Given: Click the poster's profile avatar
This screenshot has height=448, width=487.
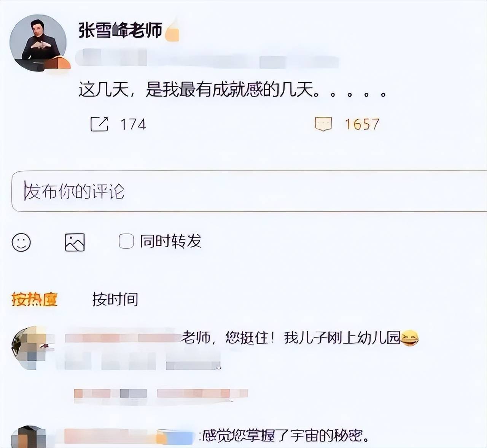Looking at the screenshot, I should point(38,43).
